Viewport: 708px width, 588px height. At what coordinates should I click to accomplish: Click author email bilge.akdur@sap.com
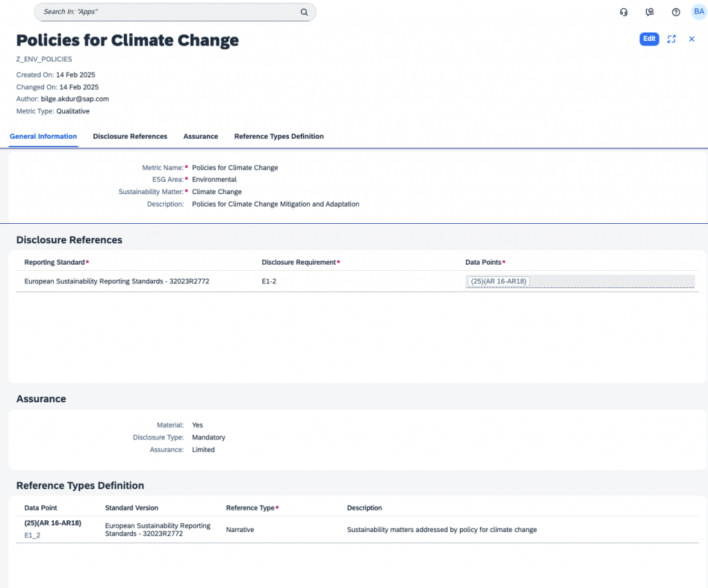[x=75, y=99]
